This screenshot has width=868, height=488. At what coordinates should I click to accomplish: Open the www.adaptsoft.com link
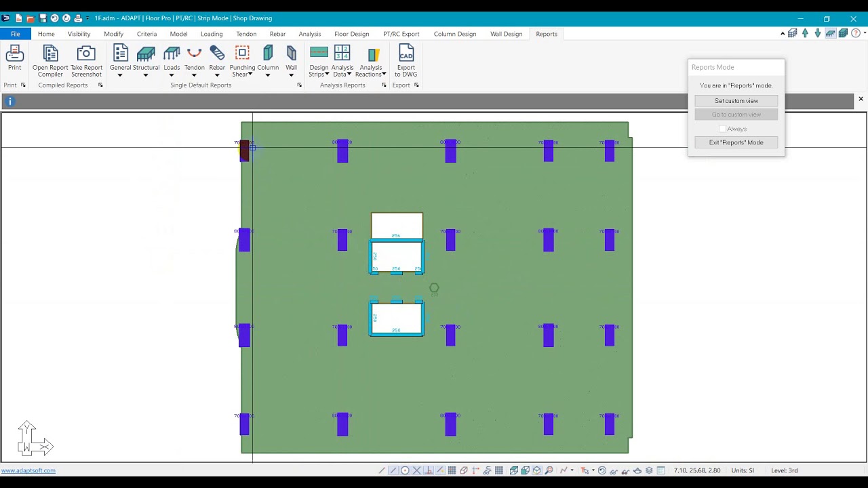[x=28, y=470]
